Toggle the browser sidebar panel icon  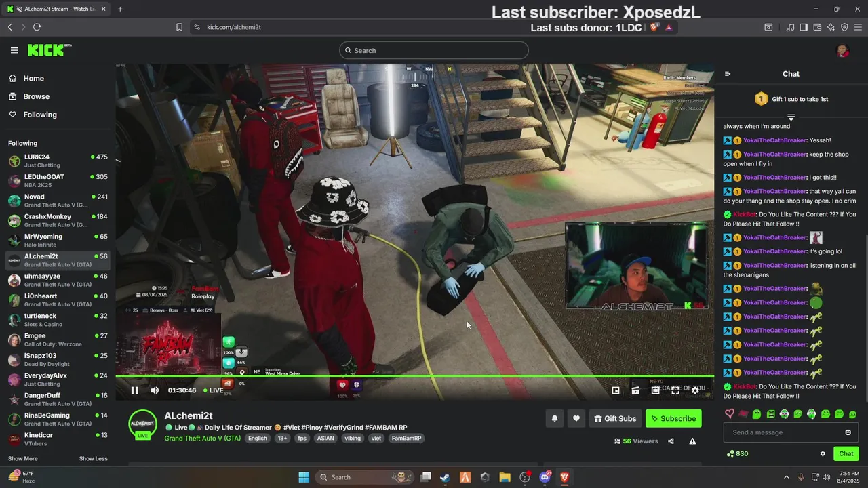click(x=804, y=27)
